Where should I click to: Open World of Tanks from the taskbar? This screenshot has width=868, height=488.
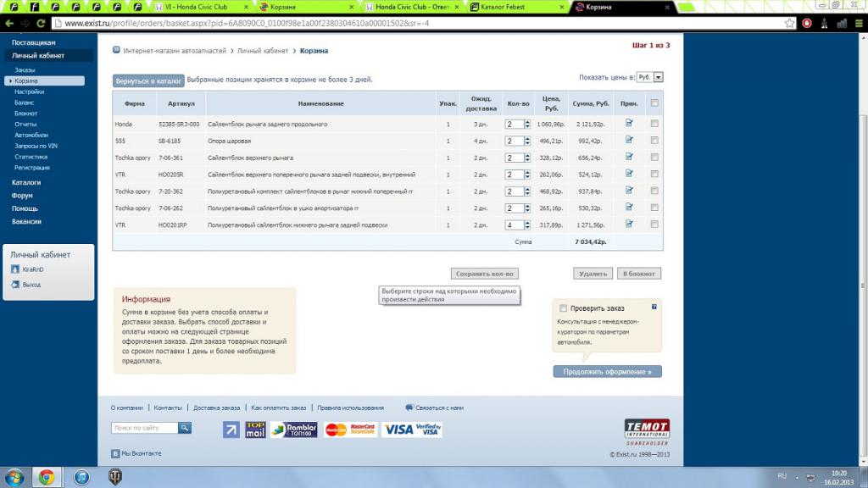(x=115, y=477)
